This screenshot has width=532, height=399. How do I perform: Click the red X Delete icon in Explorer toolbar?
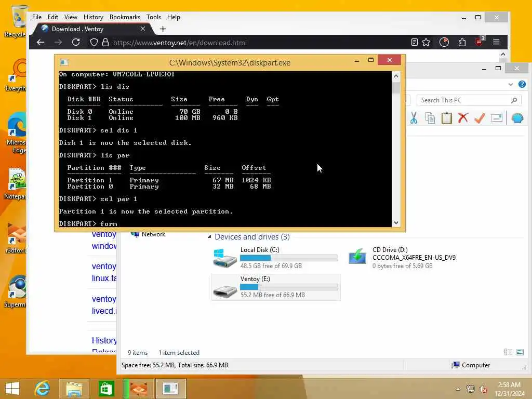tap(463, 118)
